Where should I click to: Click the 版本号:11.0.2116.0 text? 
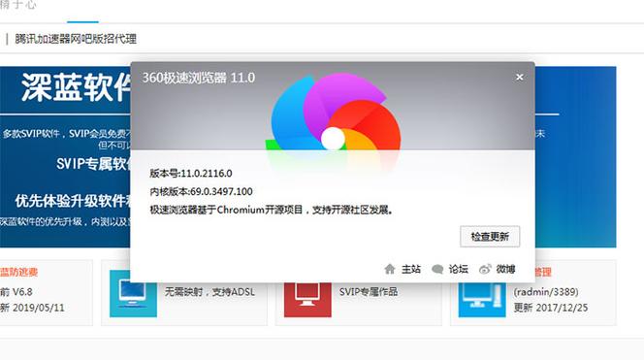tap(190, 174)
